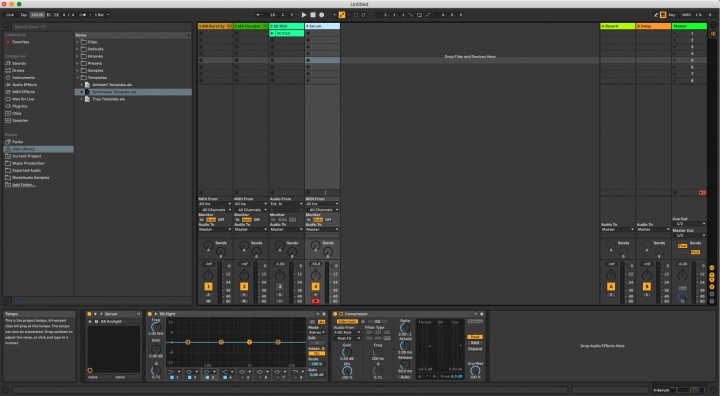This screenshot has width=720, height=396.
Task: Click the Link button
Action: point(10,15)
